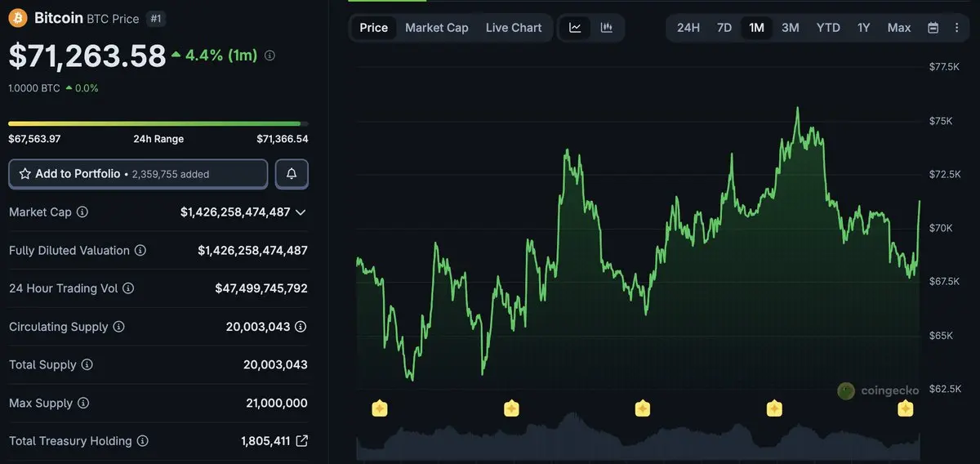Click the 1,805,411 treasury holding value
Screen dimensions: 980x464
point(265,441)
